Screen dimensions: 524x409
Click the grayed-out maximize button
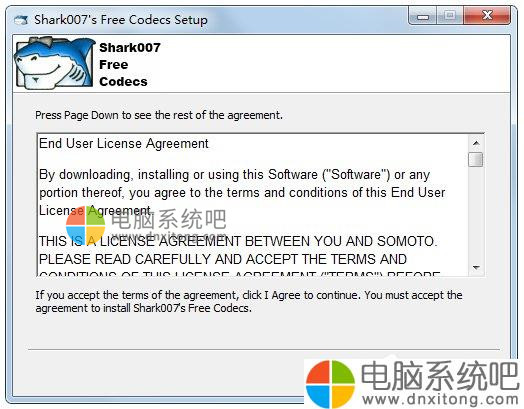click(450, 16)
